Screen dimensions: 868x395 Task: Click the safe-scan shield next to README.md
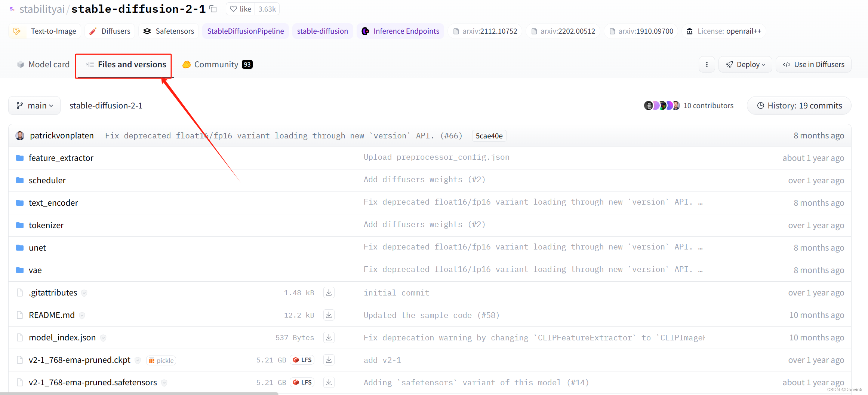(82, 316)
